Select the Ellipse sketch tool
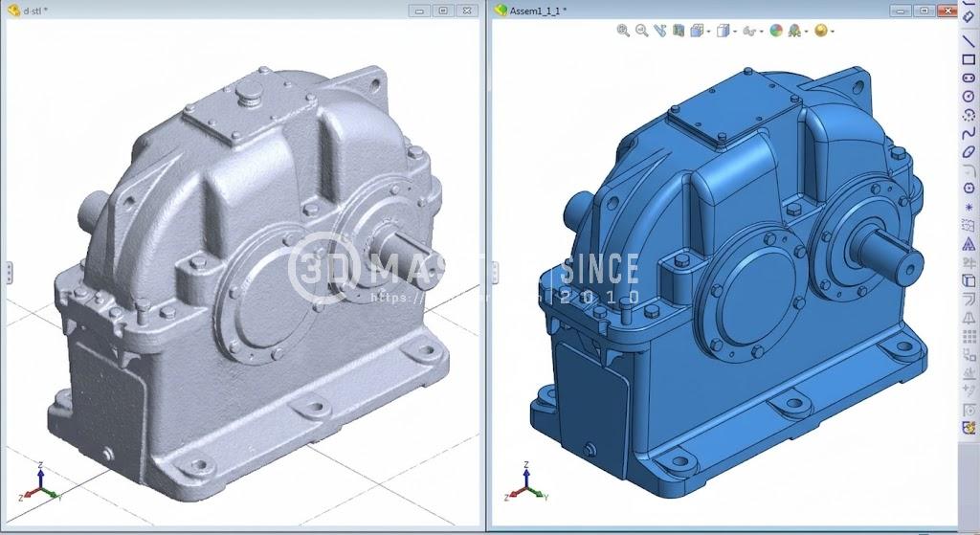The height and width of the screenshot is (535, 980). point(969,151)
